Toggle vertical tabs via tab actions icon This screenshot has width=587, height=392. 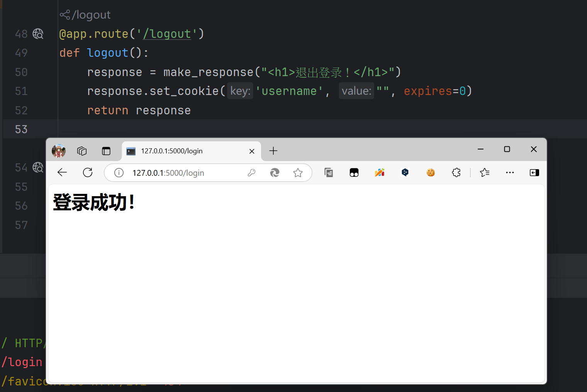tap(106, 151)
